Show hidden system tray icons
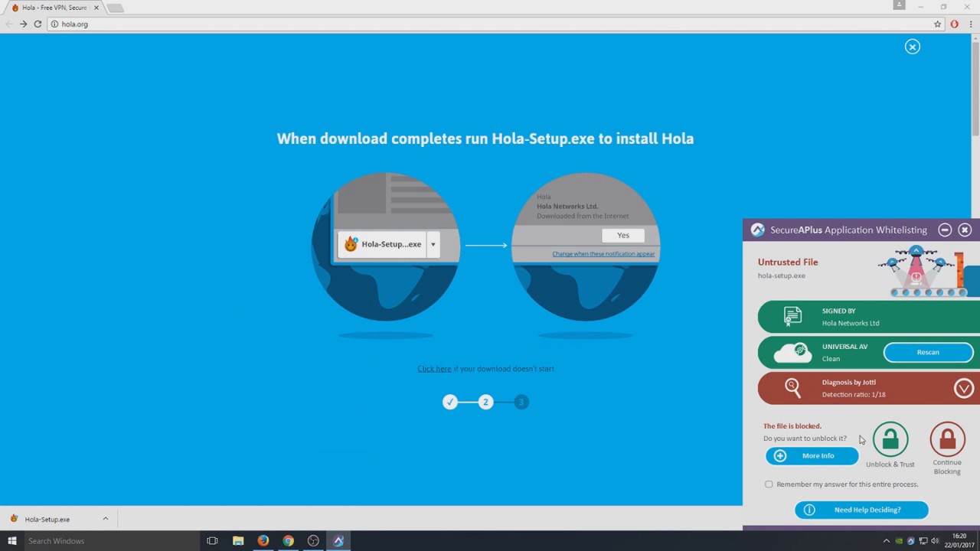Viewport: 980px width, 551px height. point(887,540)
